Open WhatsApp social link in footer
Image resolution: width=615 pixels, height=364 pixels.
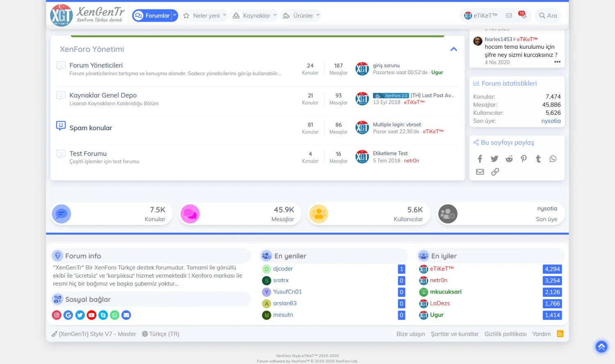pos(115,315)
